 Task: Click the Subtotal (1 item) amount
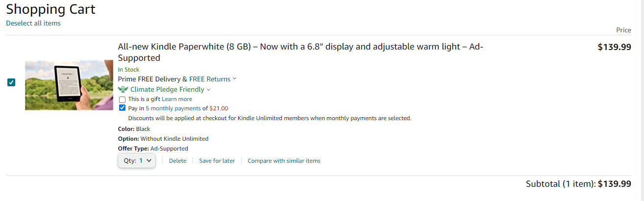coord(615,184)
